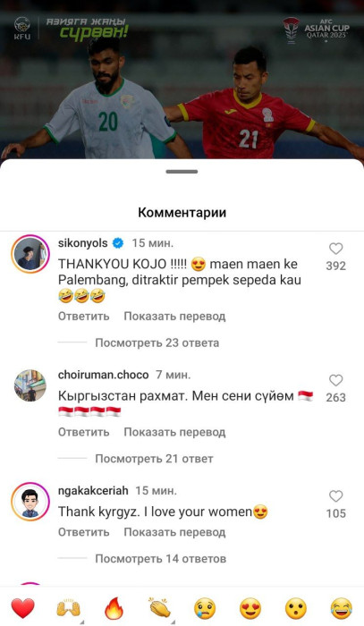Send the fire emoji reaction
This screenshot has width=364, height=626.
(x=114, y=608)
